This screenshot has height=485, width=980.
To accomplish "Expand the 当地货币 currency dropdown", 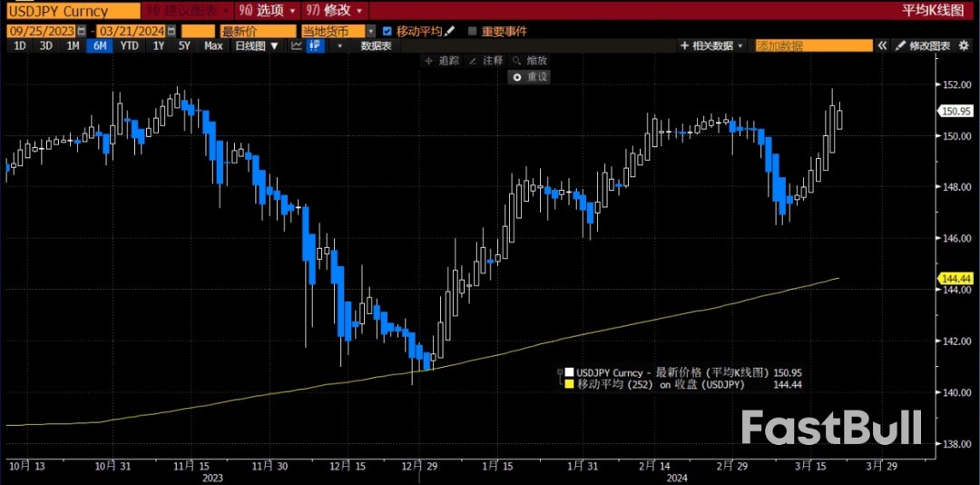I will point(370,31).
